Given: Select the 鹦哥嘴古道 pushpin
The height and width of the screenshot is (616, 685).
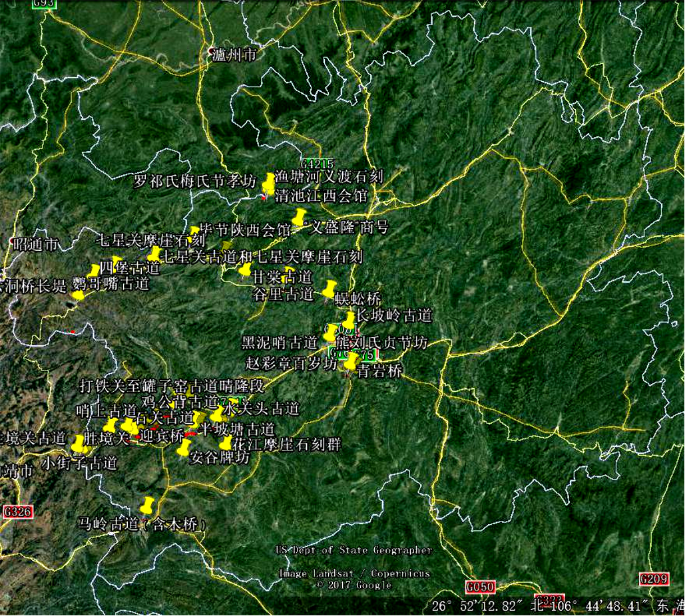Looking at the screenshot, I should 79,293.
